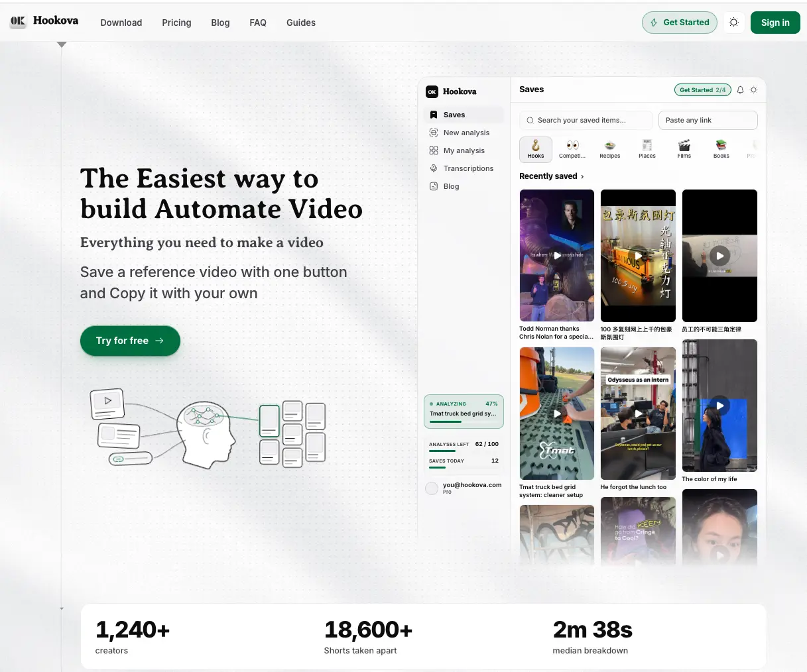This screenshot has width=807, height=672.
Task: Open the Guides navbar item
Action: [x=301, y=23]
